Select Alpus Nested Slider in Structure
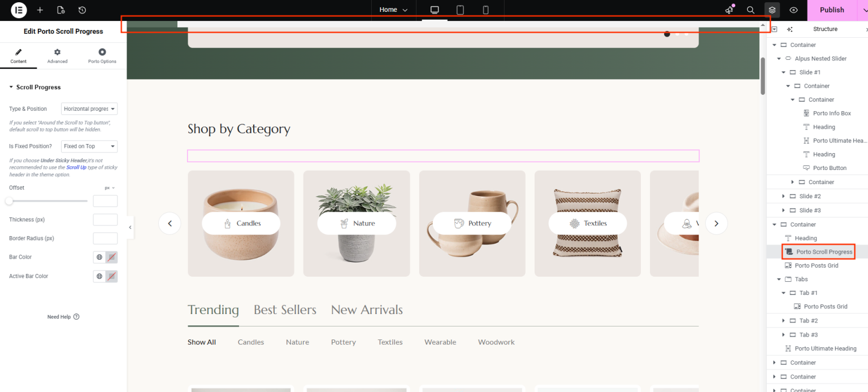Viewport: 868px width, 392px height. point(821,59)
